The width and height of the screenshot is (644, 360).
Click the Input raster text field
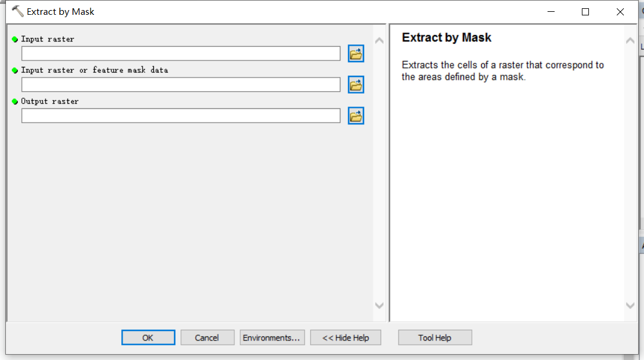181,53
